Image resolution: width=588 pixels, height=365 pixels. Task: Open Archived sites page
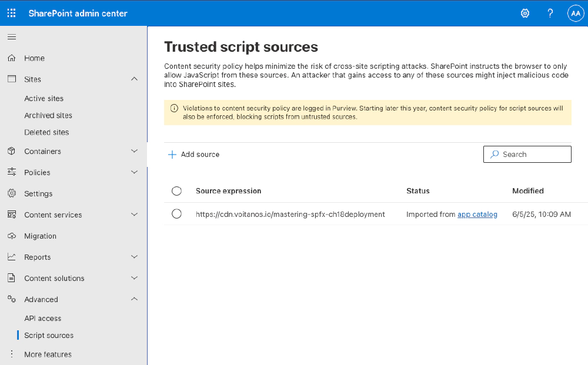tap(48, 115)
